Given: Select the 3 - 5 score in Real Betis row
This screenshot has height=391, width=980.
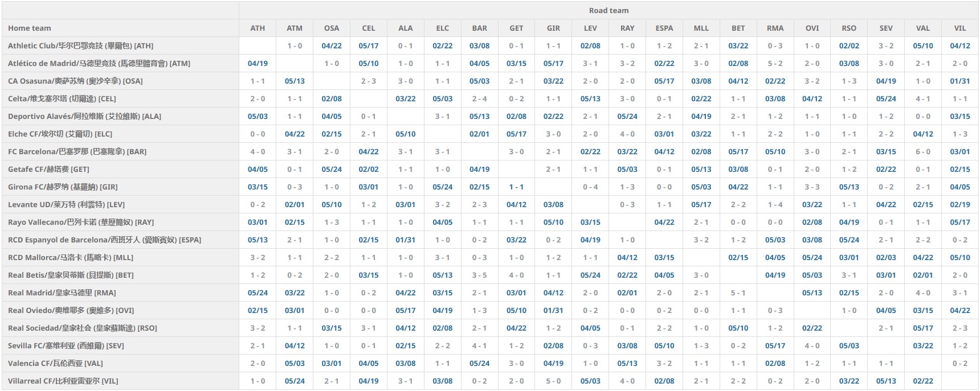Looking at the screenshot, I should click(x=479, y=275).
